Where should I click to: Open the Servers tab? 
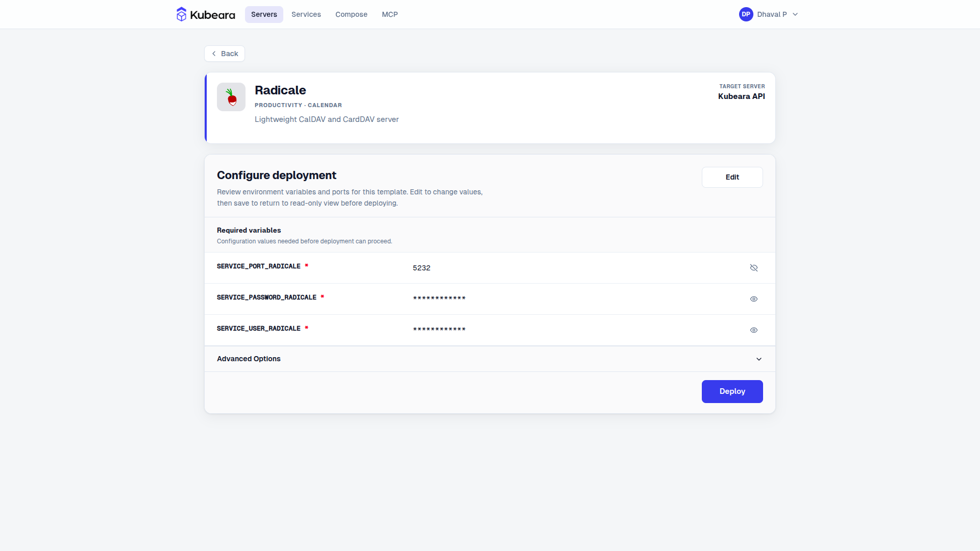point(264,14)
